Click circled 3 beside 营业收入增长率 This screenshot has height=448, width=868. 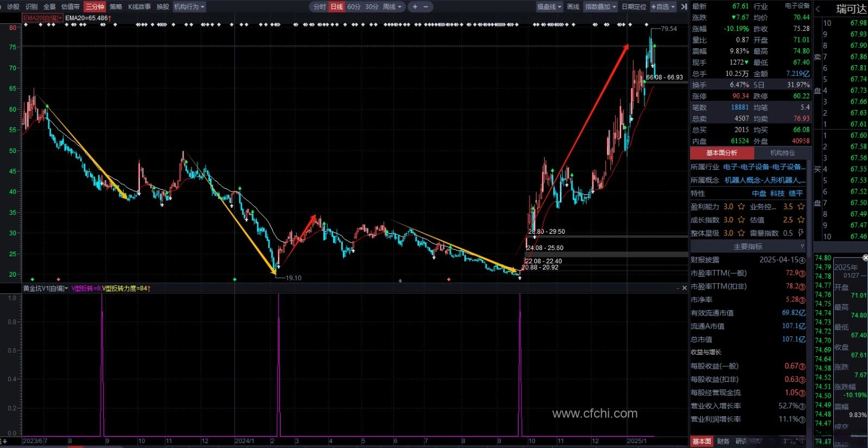[803, 406]
